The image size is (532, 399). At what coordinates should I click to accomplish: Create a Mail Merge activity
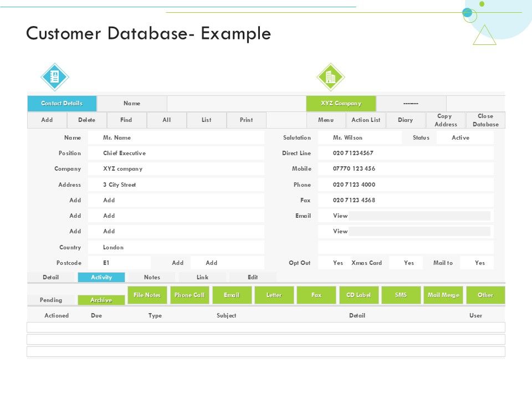443,295
